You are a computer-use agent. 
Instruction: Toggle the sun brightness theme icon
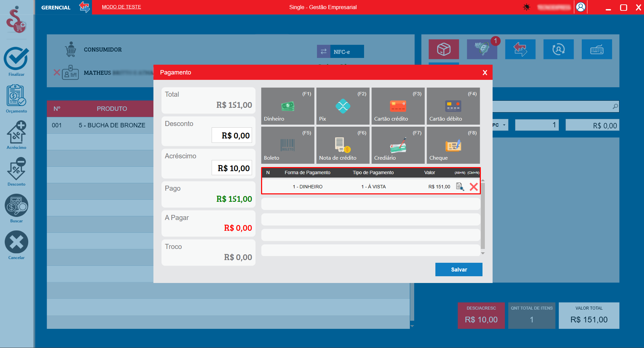(x=527, y=7)
